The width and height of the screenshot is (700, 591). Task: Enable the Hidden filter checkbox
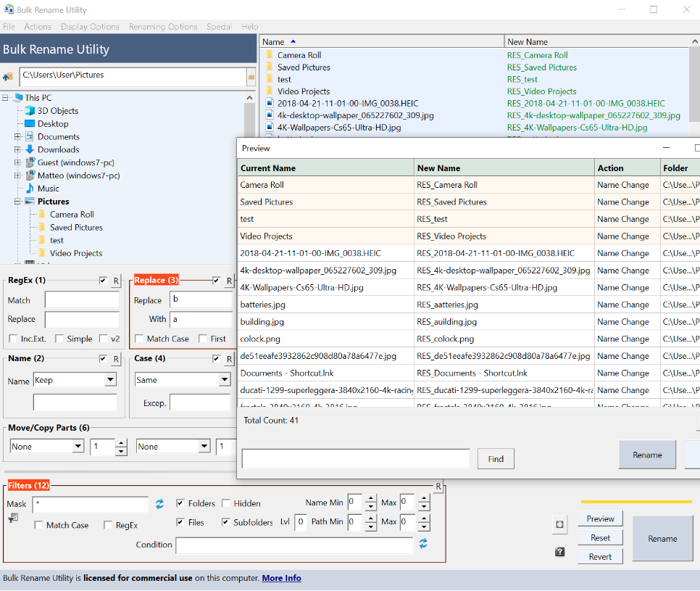click(226, 503)
